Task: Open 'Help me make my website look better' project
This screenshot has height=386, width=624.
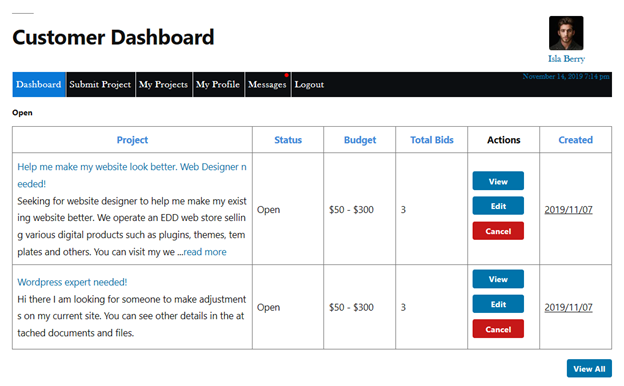Action: (x=132, y=175)
